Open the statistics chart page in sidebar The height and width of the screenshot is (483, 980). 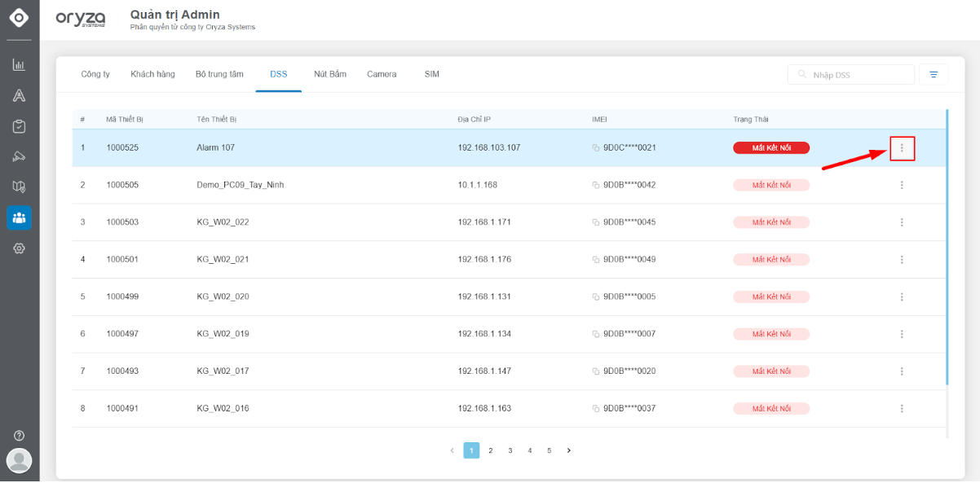[19, 65]
